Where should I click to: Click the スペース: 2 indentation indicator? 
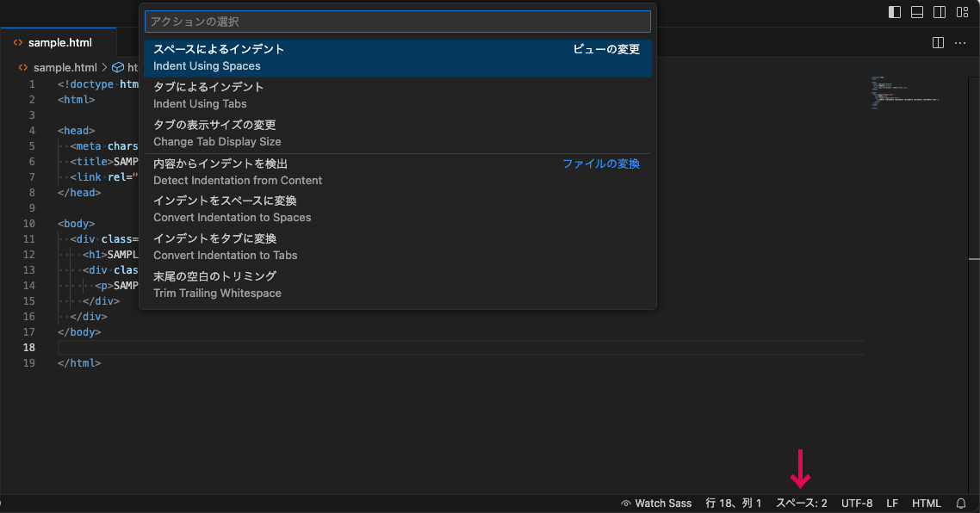click(801, 503)
